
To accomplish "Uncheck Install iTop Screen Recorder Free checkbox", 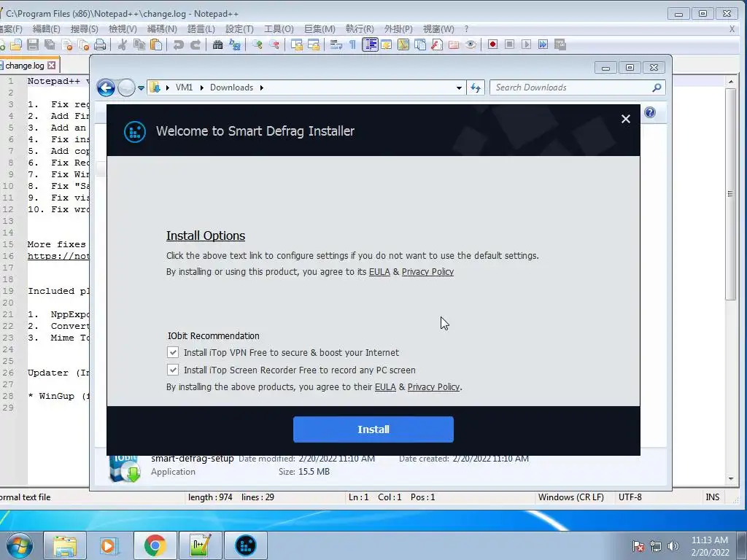I will coord(173,370).
